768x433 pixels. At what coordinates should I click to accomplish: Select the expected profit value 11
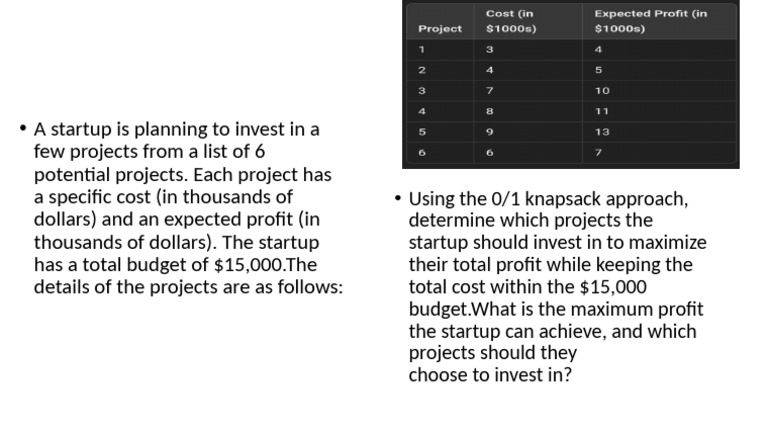point(601,111)
